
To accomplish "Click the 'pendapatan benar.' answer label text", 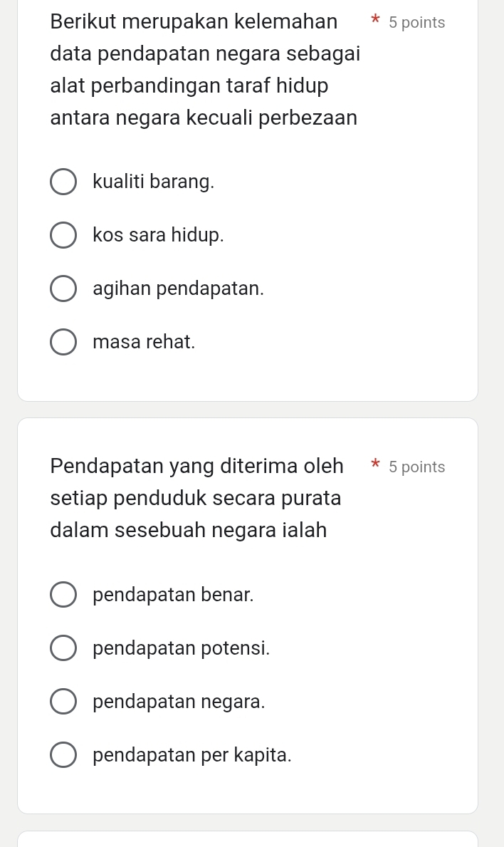I will 173,595.
